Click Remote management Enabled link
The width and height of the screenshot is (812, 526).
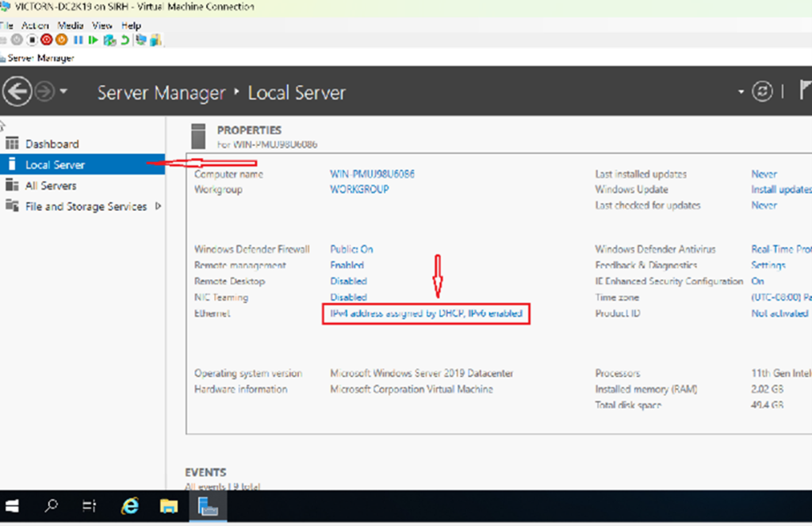click(x=347, y=265)
